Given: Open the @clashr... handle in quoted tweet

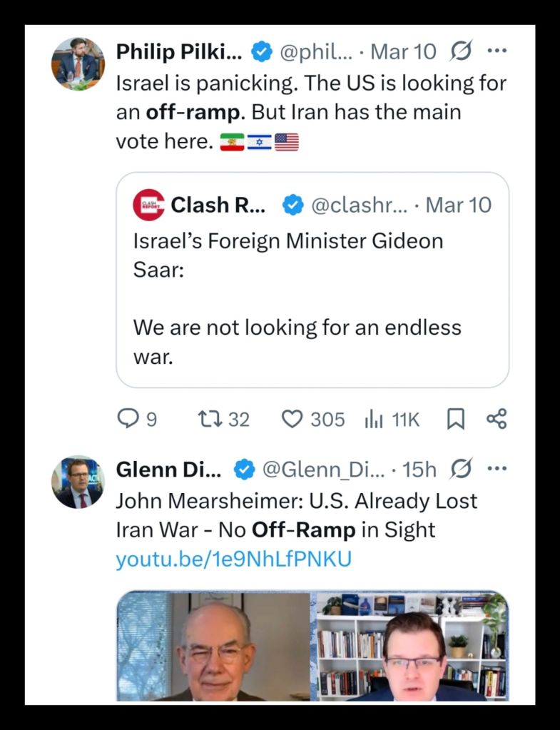Looking at the screenshot, I should click(359, 206).
